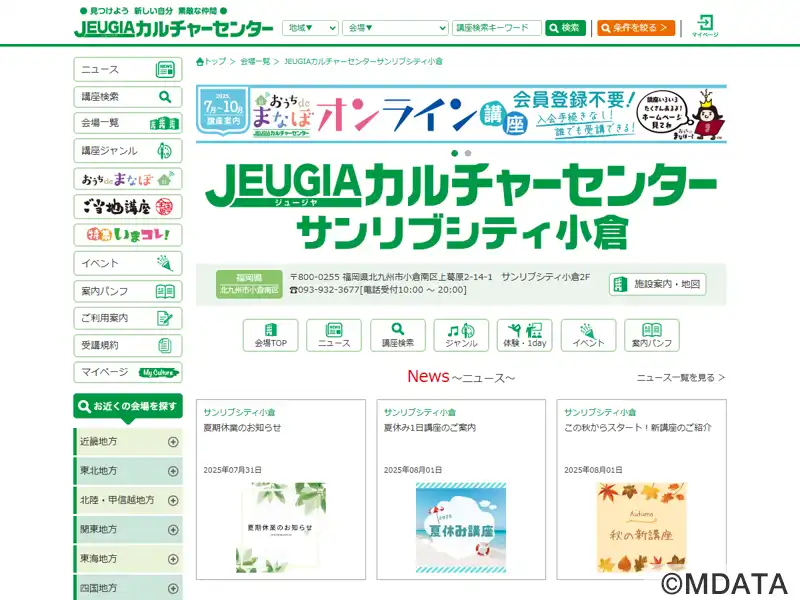The height and width of the screenshot is (600, 800).
Task: Open 案内パンフ in the left sidebar
Action: point(128,291)
